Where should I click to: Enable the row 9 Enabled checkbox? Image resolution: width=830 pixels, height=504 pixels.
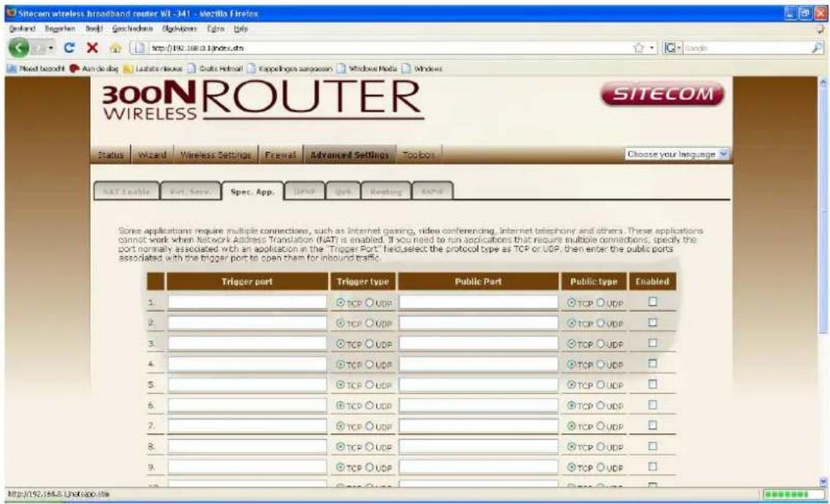pos(653,466)
